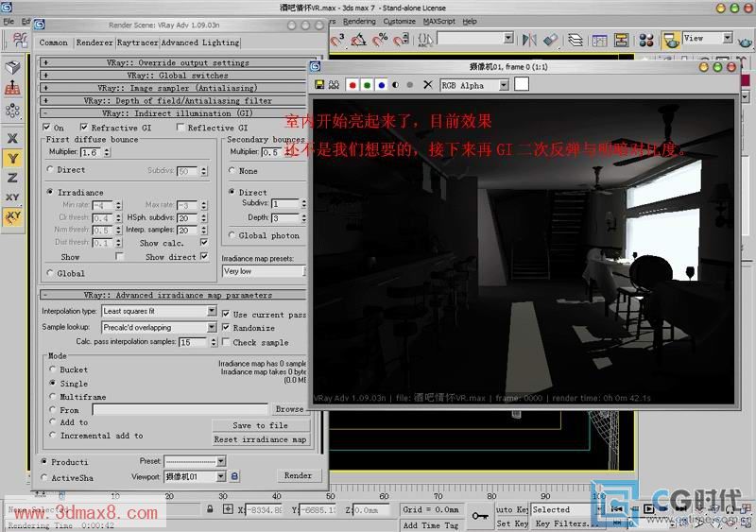Click the render scene teapot icon
This screenshot has height=532, width=756.
[671, 41]
